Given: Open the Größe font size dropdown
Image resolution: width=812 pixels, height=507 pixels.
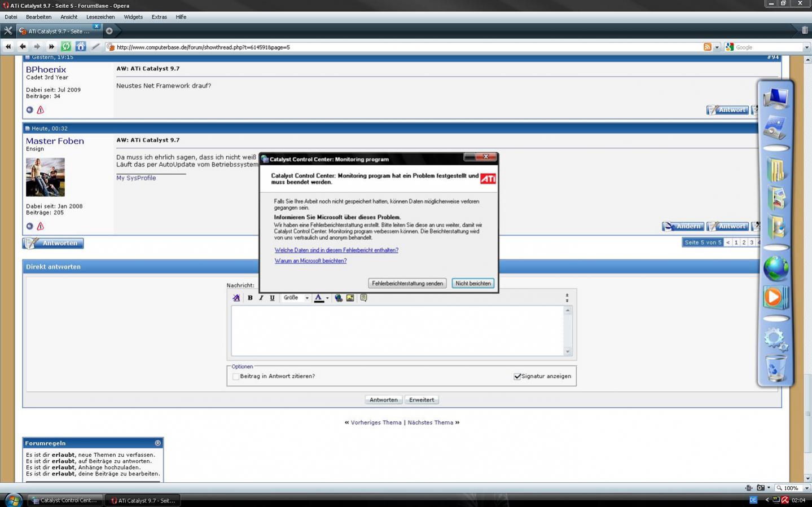Looking at the screenshot, I should point(296,298).
